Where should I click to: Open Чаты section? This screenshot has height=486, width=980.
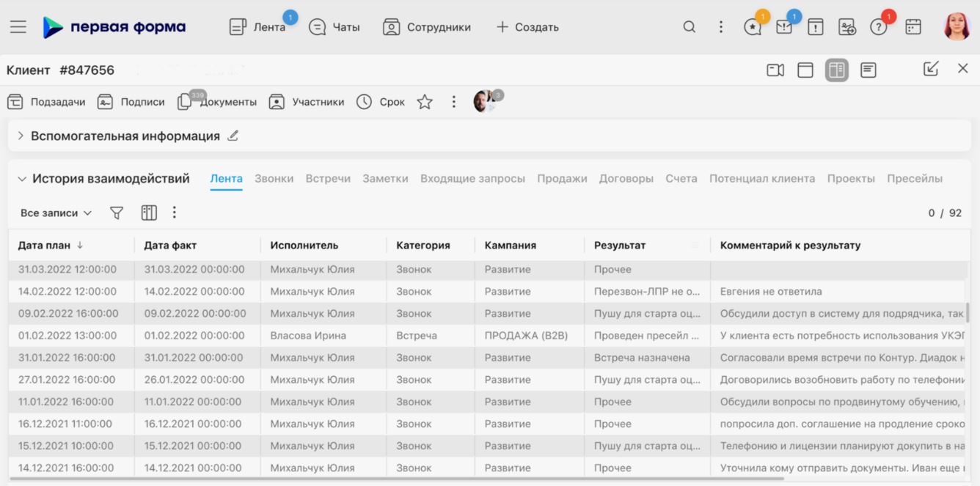click(334, 27)
